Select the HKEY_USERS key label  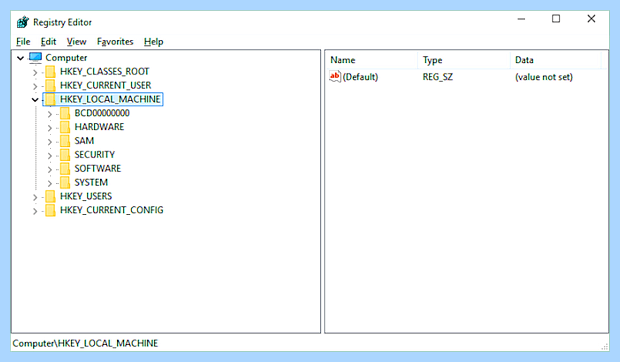[86, 196]
